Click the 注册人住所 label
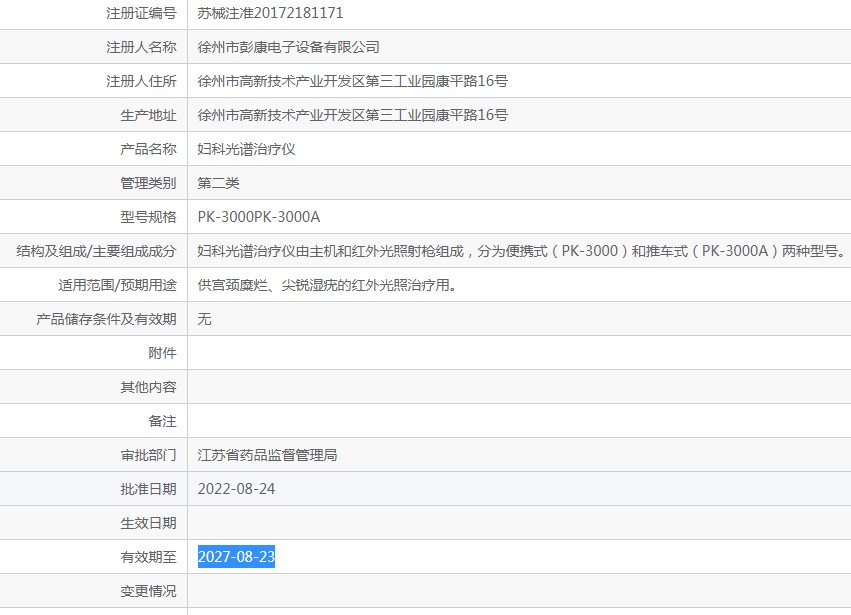851x615 pixels. pyautogui.click(x=141, y=81)
